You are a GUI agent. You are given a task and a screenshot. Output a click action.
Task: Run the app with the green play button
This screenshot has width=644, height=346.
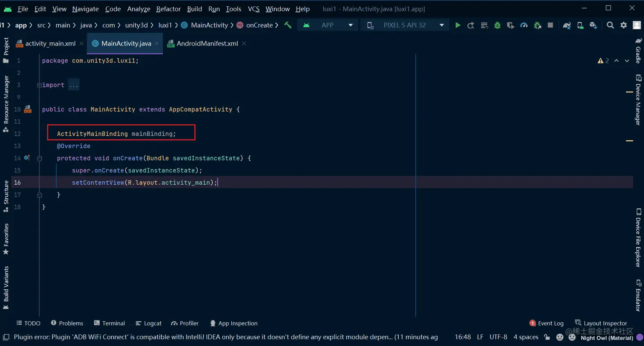[457, 25]
